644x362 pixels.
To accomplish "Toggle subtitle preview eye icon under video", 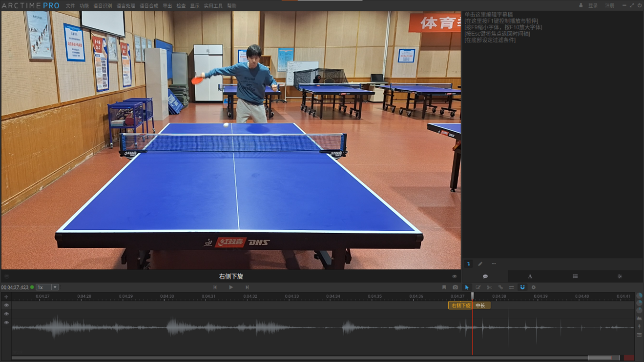I will point(454,277).
